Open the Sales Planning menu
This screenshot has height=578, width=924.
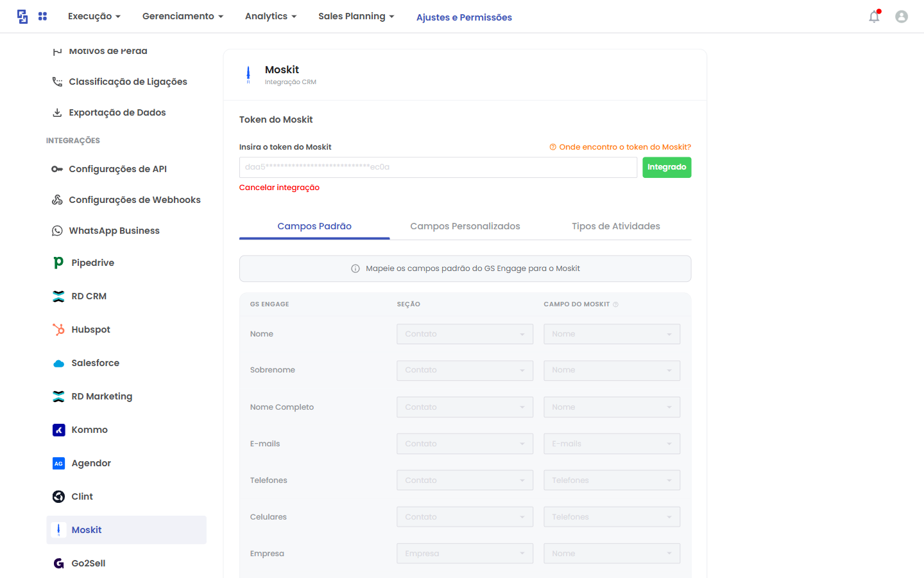click(x=356, y=16)
